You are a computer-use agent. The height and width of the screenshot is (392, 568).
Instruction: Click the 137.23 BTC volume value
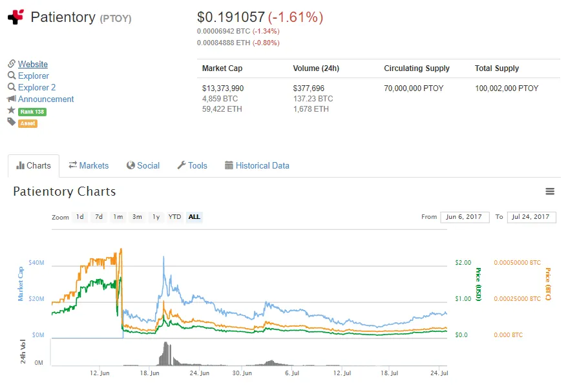(313, 99)
